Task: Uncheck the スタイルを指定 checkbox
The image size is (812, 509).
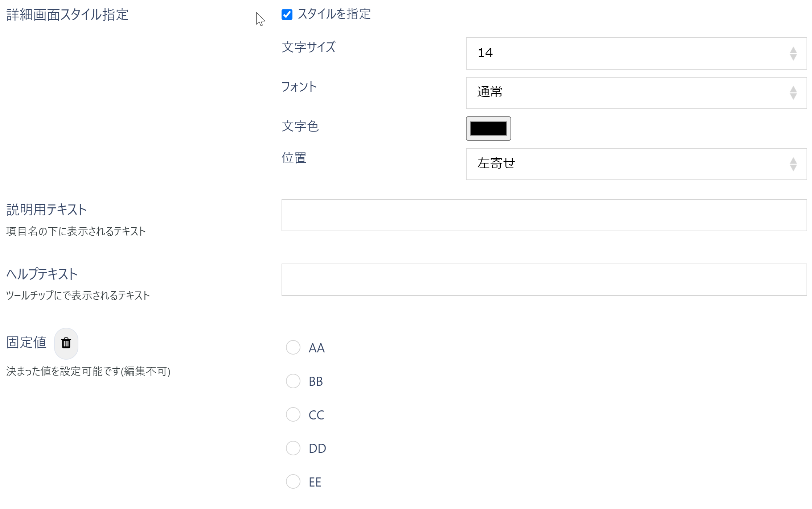Action: 287,15
